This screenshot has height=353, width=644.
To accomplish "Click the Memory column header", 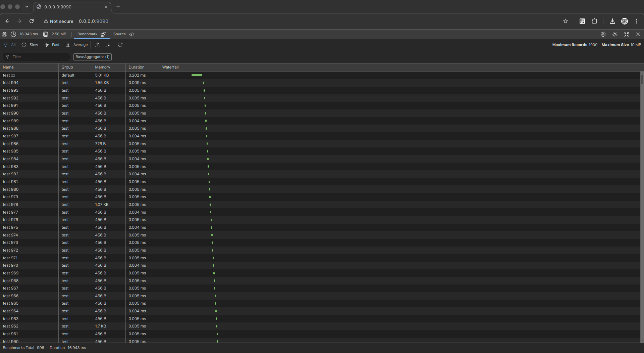I will pyautogui.click(x=109, y=67).
